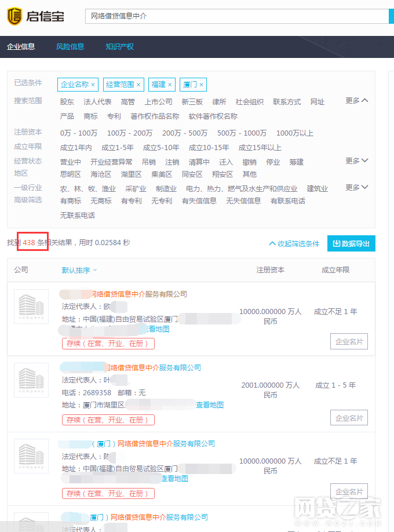394x532 pixels.
Task: Select 思明区 district filter
Action: 71,174
